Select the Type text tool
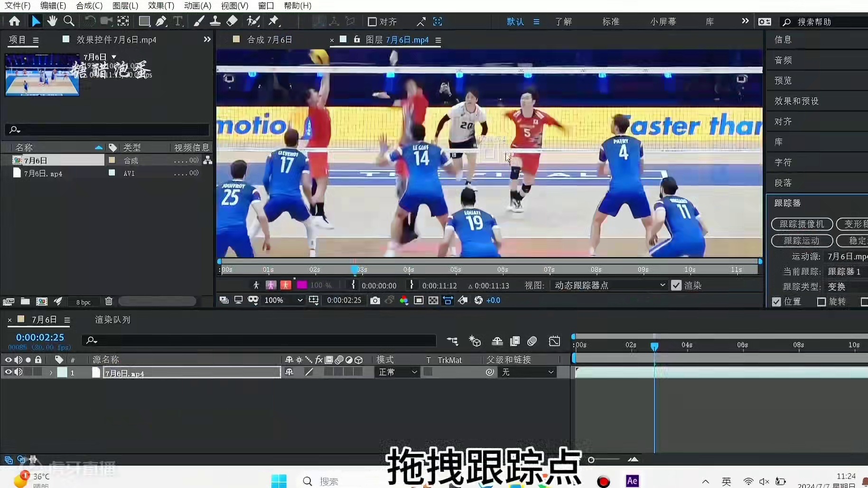The width and height of the screenshot is (868, 488). tap(178, 21)
